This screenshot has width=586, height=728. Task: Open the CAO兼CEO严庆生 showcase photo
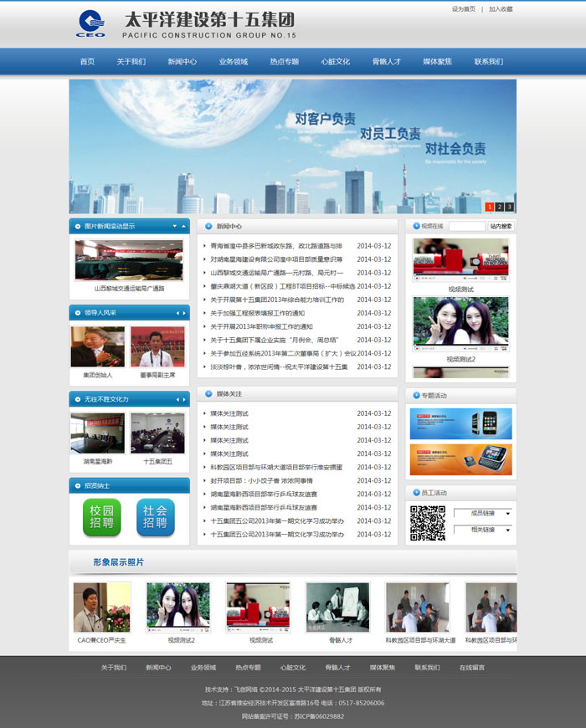click(101, 608)
